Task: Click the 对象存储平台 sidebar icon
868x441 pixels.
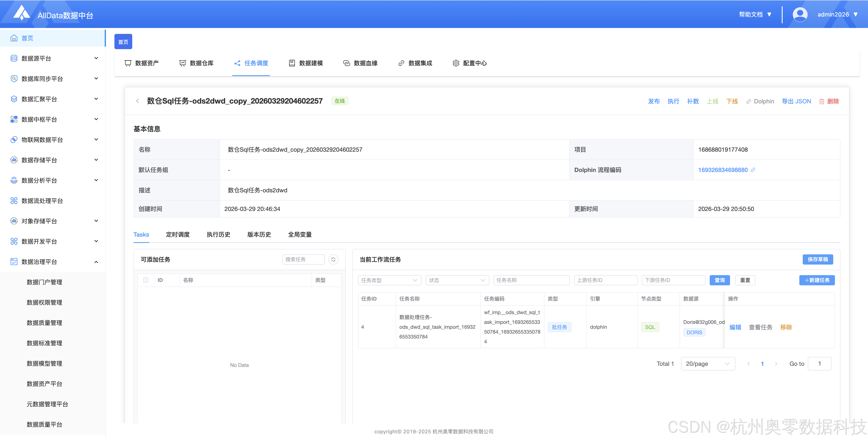Action: (x=14, y=221)
